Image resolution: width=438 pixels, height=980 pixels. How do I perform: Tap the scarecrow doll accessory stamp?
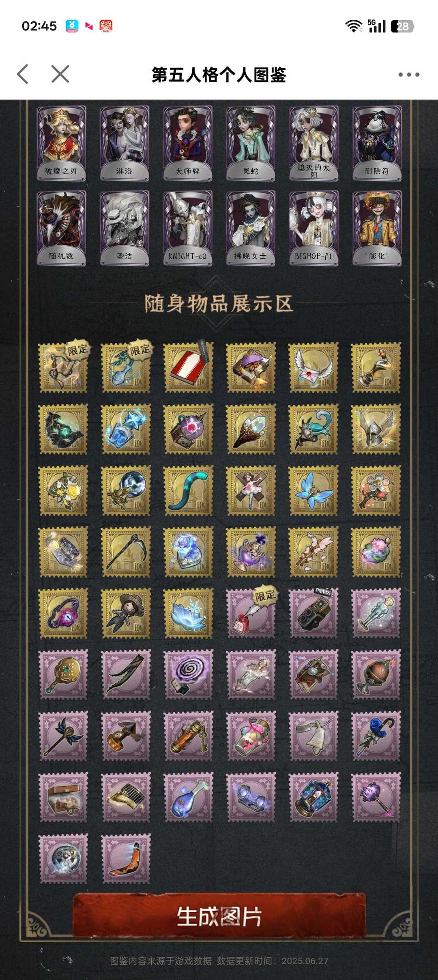(x=126, y=613)
